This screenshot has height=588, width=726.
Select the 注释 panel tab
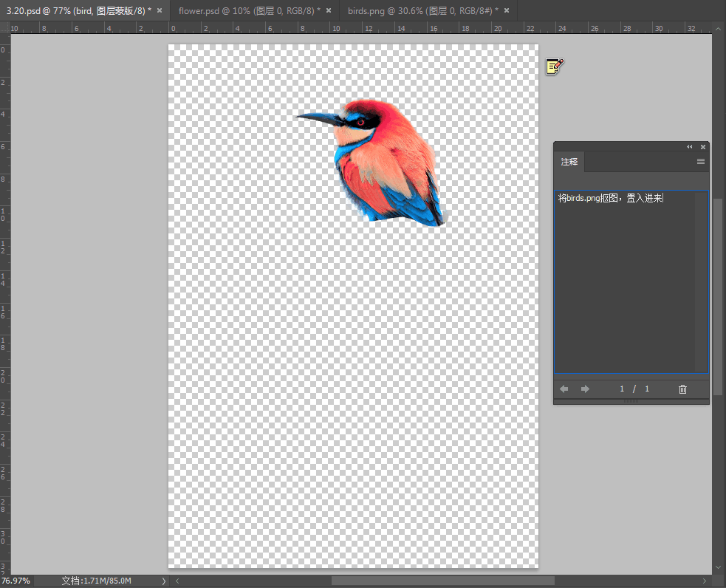569,162
